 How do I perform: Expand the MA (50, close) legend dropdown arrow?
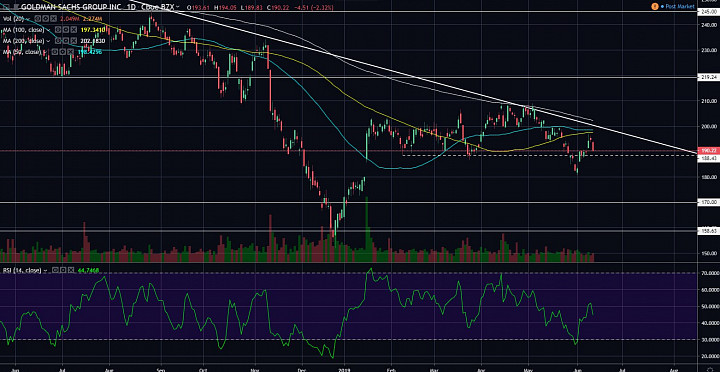coord(45,52)
